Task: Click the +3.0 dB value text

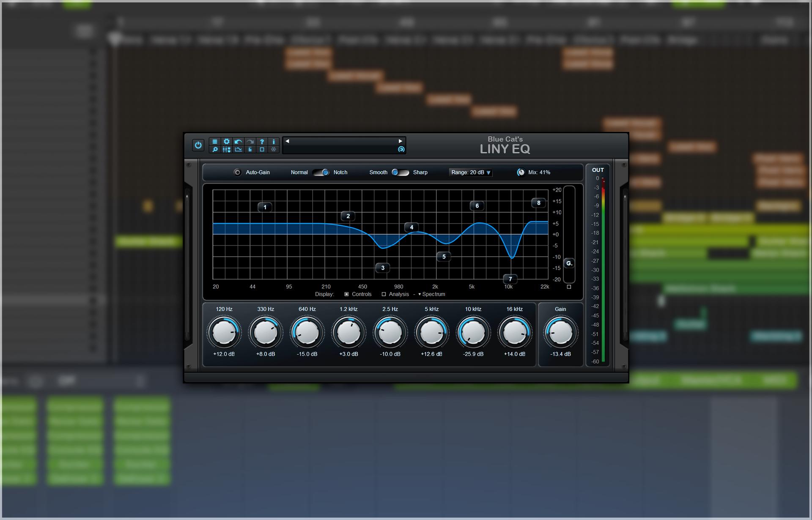Action: pos(348,354)
